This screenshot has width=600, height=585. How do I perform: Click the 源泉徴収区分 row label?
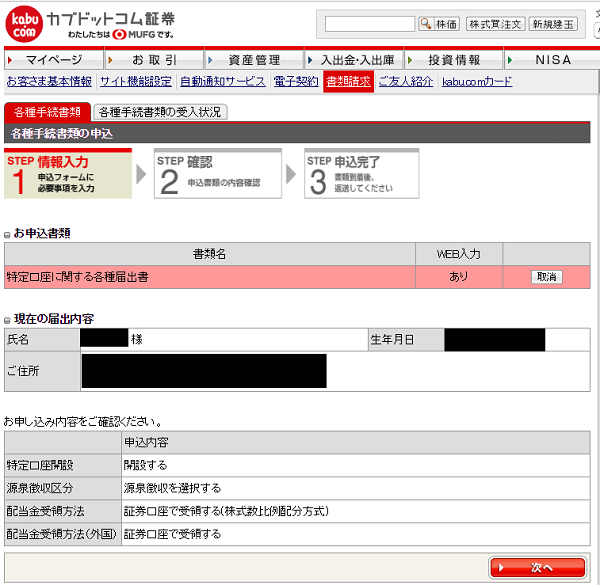tap(63, 488)
